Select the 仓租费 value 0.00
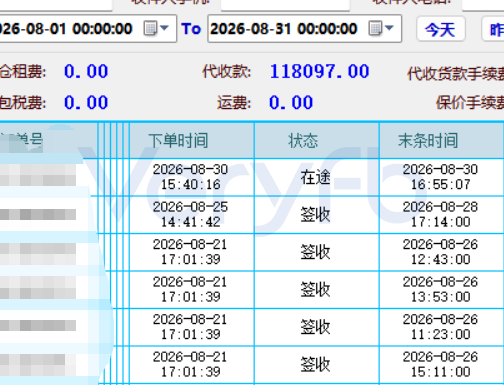The height and width of the screenshot is (385, 504). click(86, 71)
